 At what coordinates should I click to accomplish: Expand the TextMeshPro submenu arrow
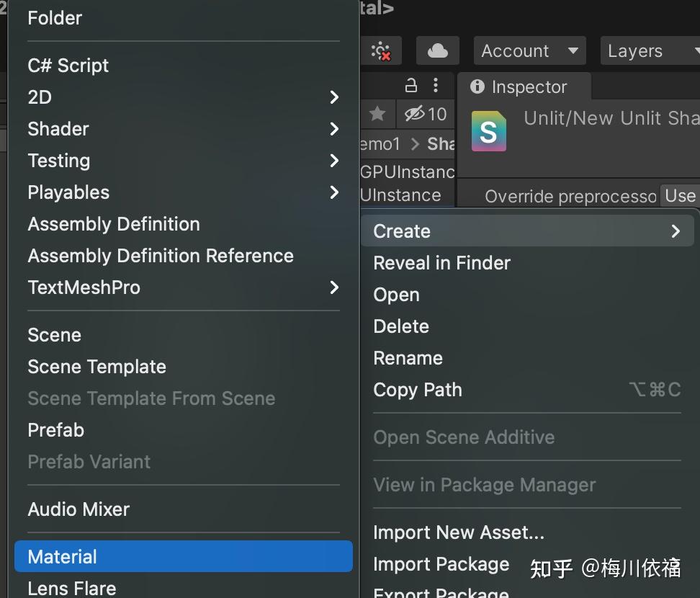click(x=333, y=287)
